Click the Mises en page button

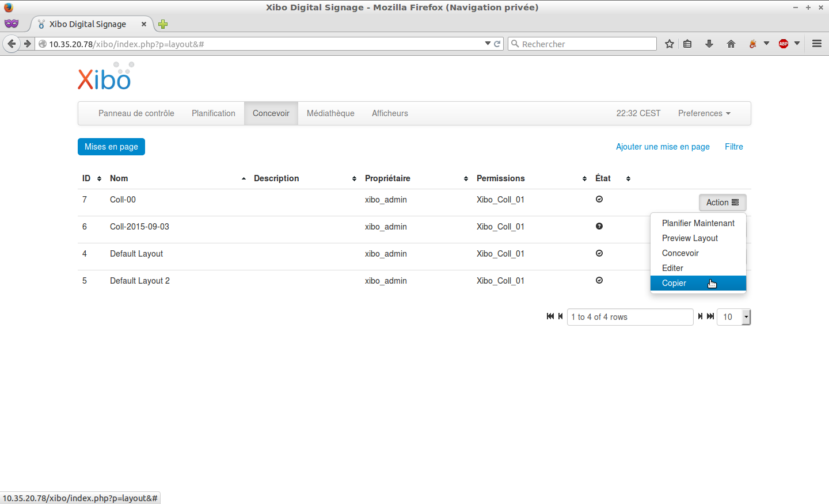[111, 147]
